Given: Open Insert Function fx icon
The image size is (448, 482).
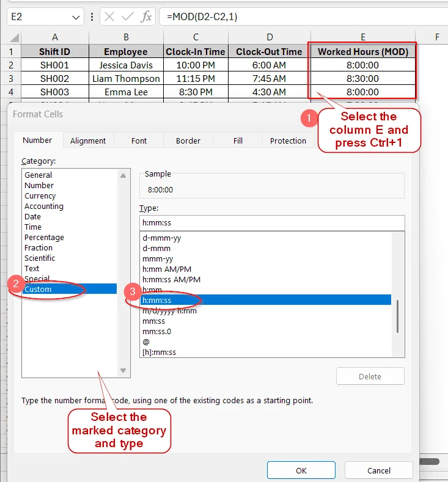Looking at the screenshot, I should click(x=146, y=16).
